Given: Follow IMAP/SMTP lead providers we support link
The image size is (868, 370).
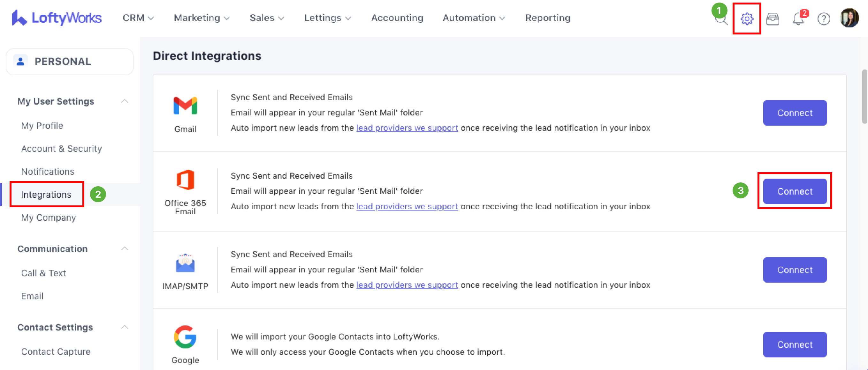Looking at the screenshot, I should 407,285.
